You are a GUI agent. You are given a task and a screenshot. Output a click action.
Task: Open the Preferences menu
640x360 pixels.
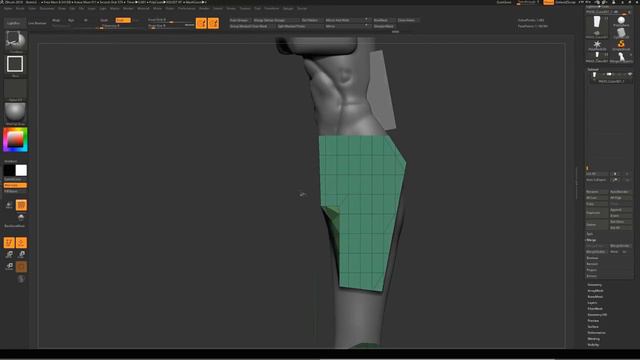[x=186, y=8]
